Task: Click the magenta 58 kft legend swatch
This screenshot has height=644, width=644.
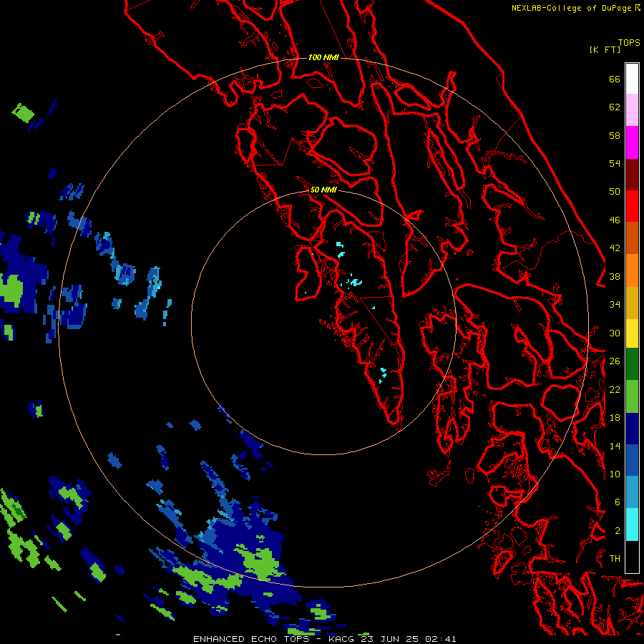Action: [x=632, y=142]
